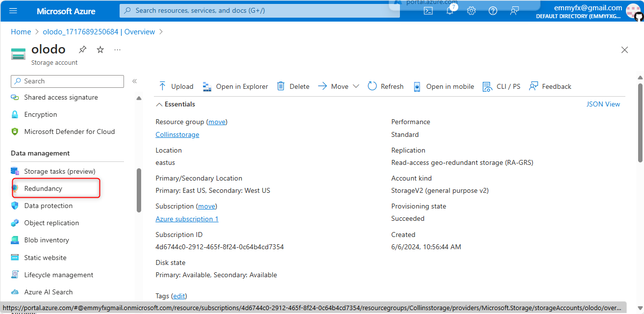Viewport: 644px width, 314px height.
Task: Click the StorageV2 (general purpose v2) value
Action: [x=440, y=190]
